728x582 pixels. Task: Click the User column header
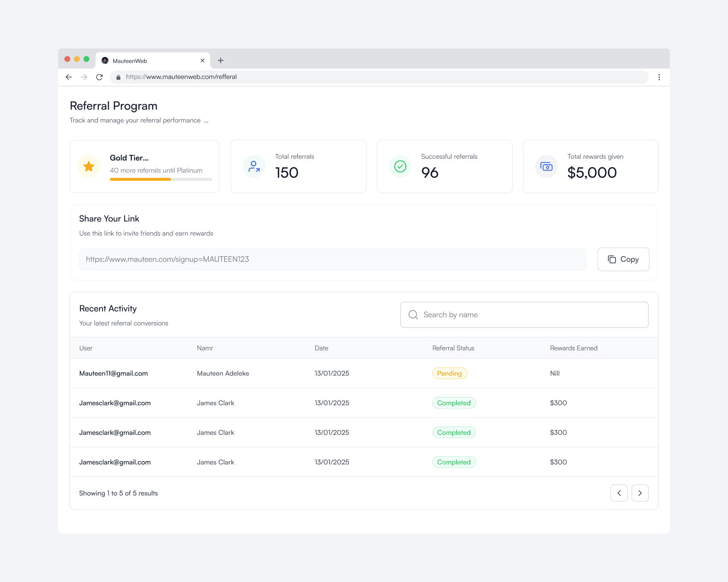click(86, 348)
